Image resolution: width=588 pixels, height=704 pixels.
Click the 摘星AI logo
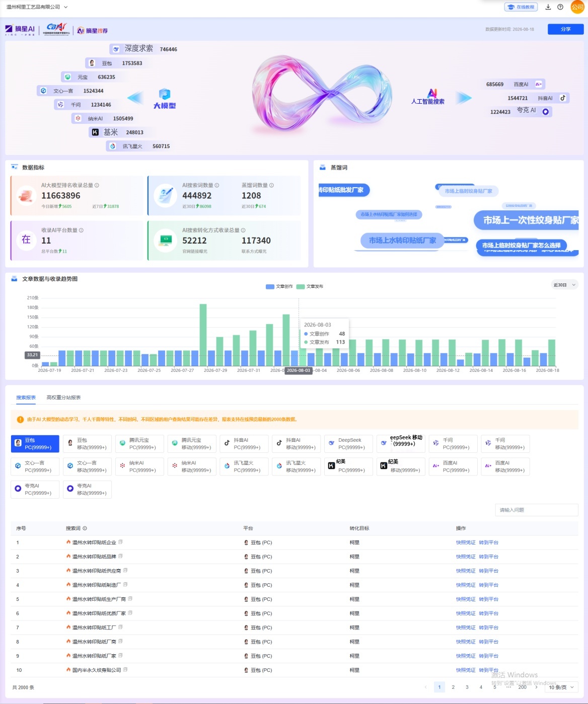click(20, 30)
